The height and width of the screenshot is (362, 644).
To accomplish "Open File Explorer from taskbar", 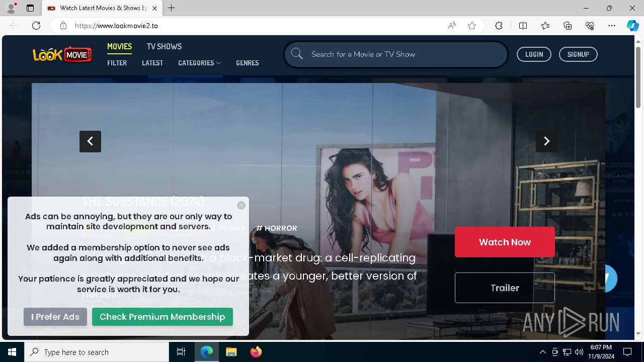I will tap(231, 352).
